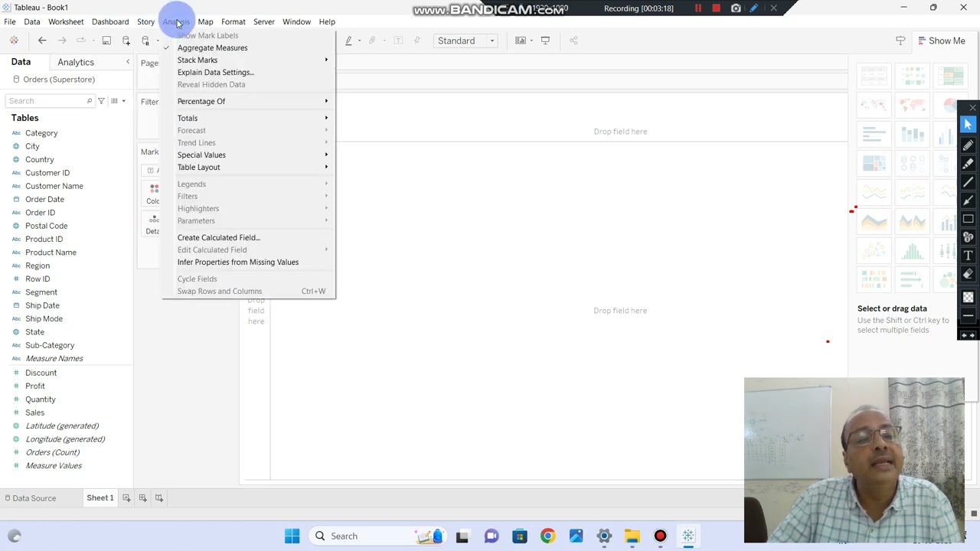Click the Undo back arrow in toolbar

coord(42,41)
